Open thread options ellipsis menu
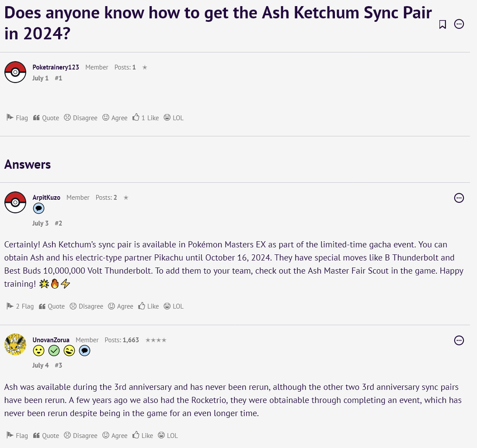The image size is (477, 448). point(459,24)
